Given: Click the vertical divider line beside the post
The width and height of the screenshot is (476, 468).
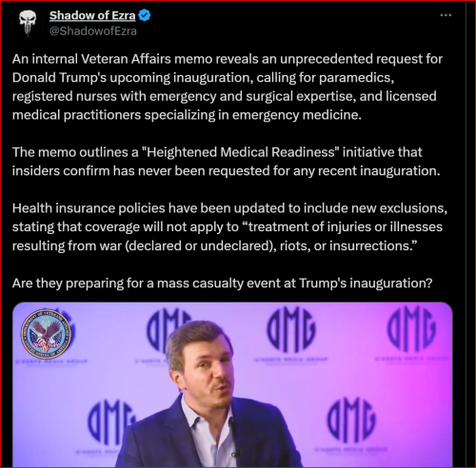Looking at the screenshot, I should 466,234.
